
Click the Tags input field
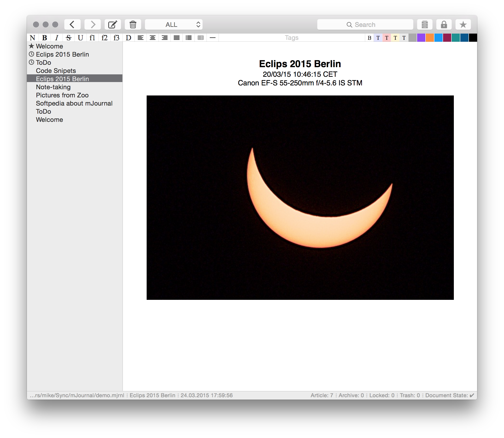pos(292,38)
